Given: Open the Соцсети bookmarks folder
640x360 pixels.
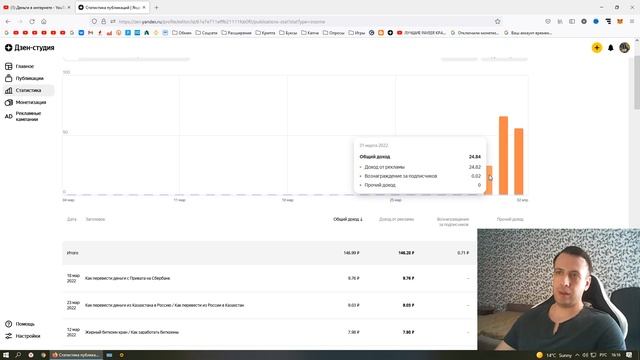Looking at the screenshot, I should (207, 33).
